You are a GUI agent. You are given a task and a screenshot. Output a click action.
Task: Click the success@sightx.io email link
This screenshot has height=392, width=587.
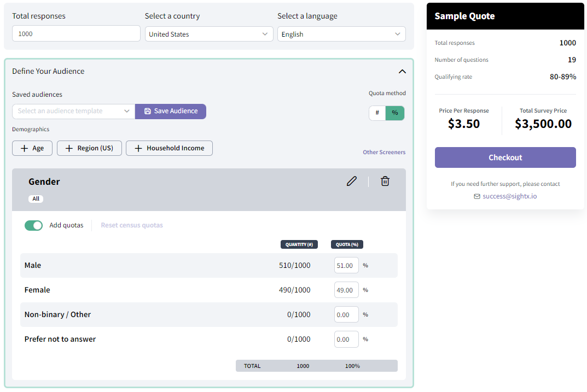click(x=509, y=196)
